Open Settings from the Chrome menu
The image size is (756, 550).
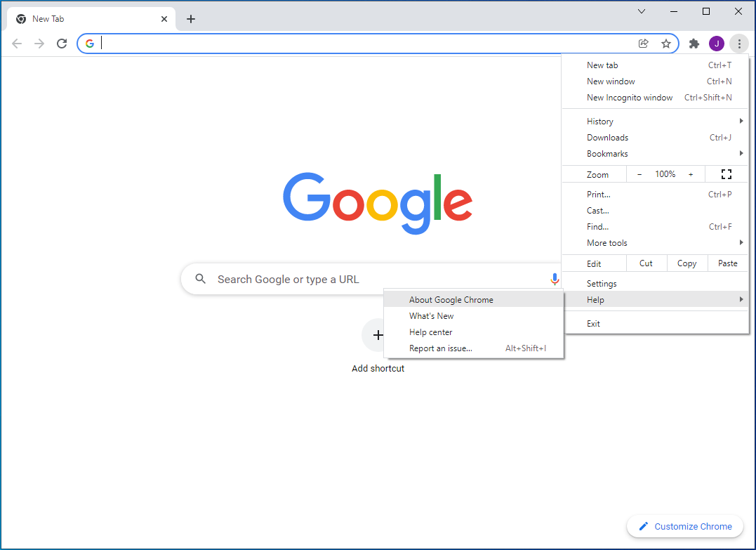[x=602, y=283]
